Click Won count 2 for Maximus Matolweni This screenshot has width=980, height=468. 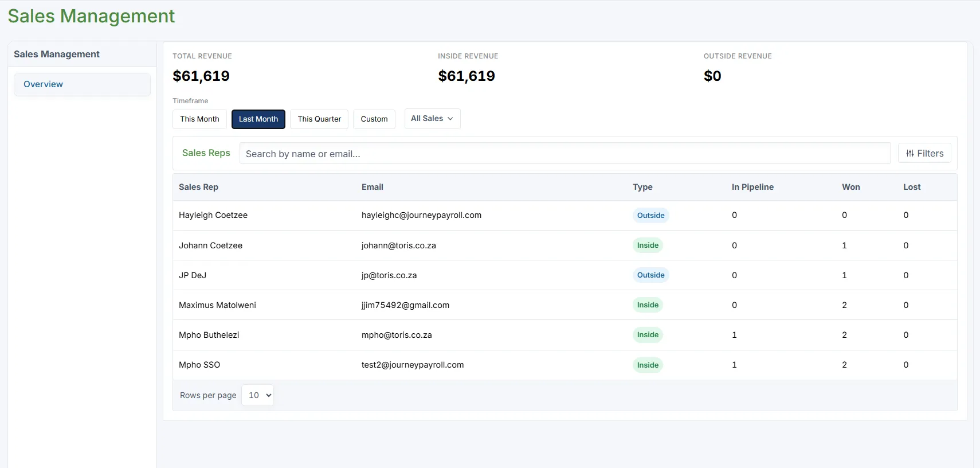(844, 305)
